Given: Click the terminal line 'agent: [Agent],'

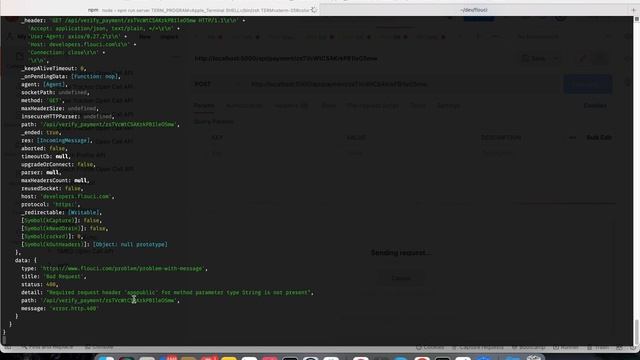Looking at the screenshot, I should [44, 84].
